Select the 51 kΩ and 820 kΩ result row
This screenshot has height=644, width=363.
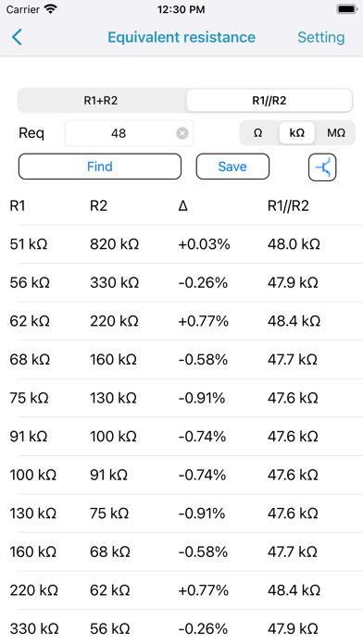[x=181, y=244]
